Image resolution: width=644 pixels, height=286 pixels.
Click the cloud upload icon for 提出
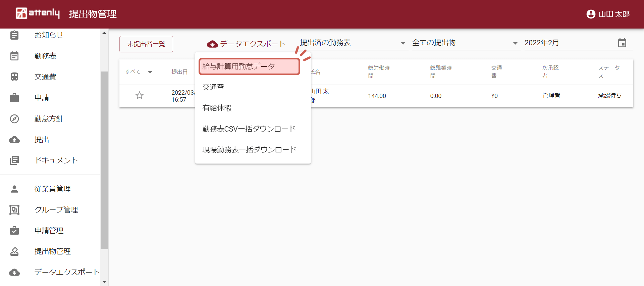[14, 140]
